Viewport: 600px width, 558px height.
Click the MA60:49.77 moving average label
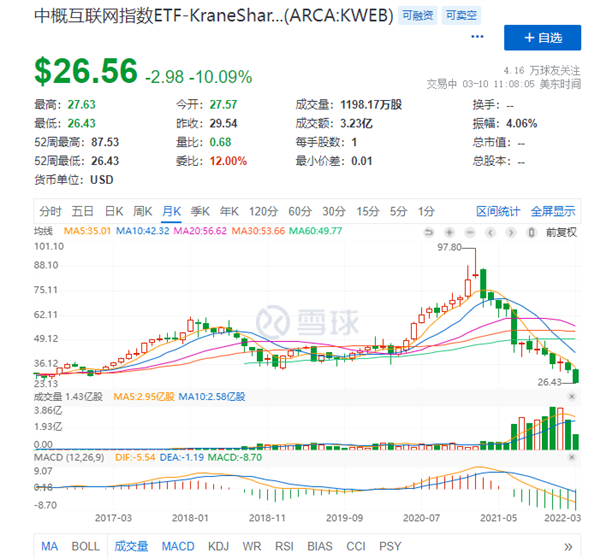tap(315, 231)
